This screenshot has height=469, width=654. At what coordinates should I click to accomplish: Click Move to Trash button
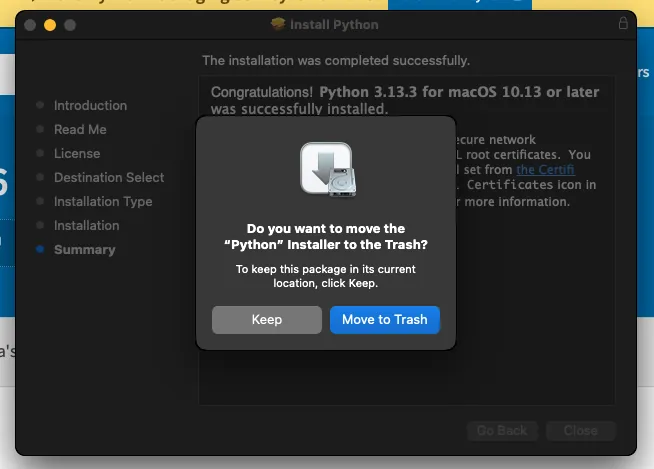pyautogui.click(x=385, y=320)
